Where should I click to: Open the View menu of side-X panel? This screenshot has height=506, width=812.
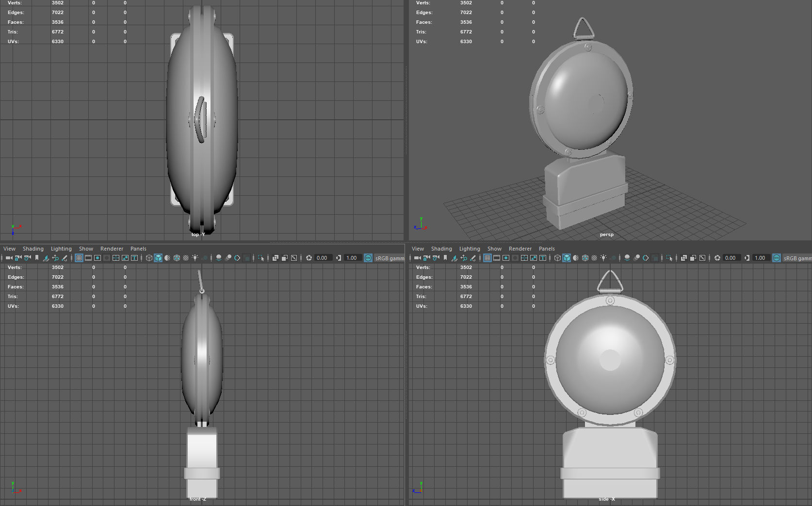(418, 249)
